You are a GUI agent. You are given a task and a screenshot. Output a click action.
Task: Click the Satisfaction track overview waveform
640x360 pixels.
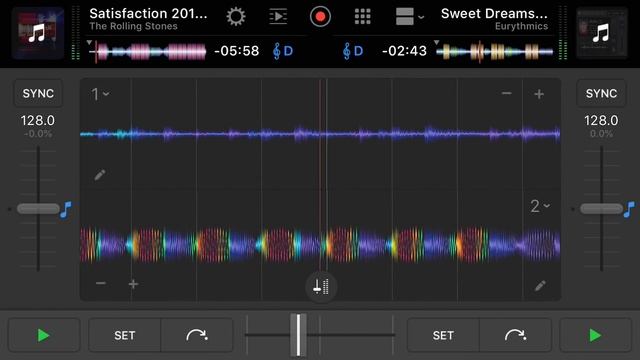tap(148, 52)
